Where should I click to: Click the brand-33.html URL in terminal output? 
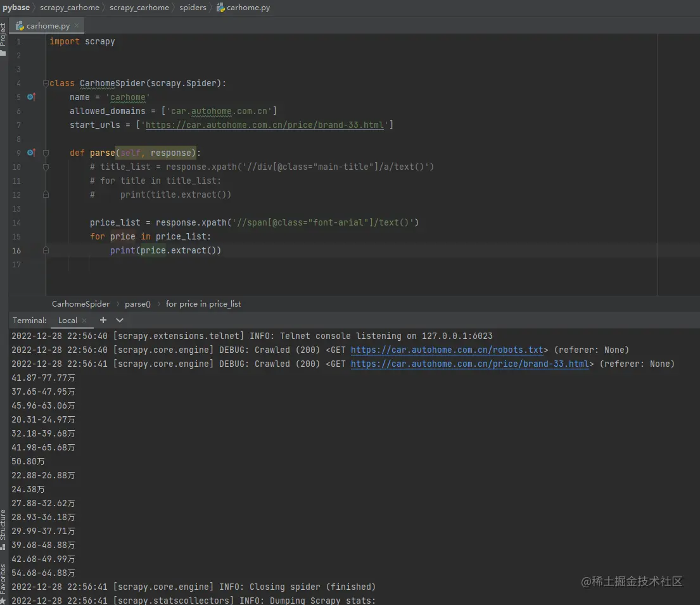click(469, 364)
